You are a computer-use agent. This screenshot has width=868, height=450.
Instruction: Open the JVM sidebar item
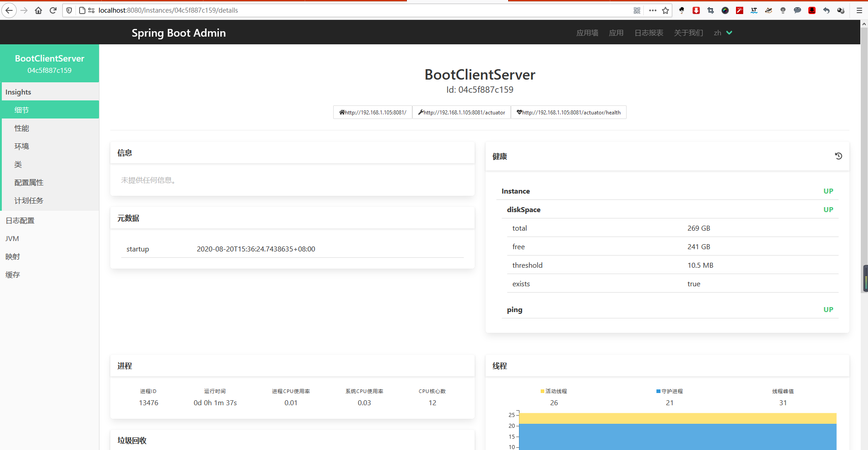point(12,239)
